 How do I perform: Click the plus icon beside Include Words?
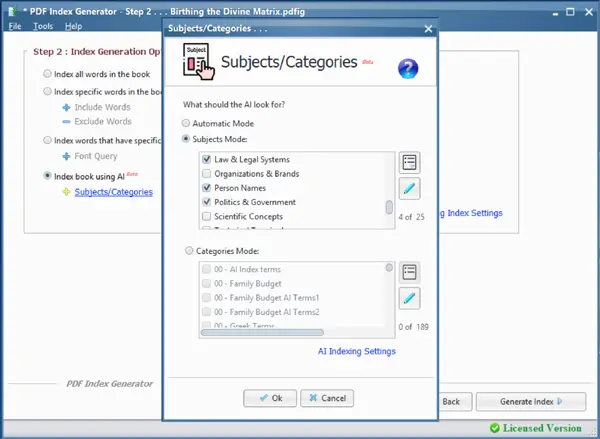tap(67, 108)
